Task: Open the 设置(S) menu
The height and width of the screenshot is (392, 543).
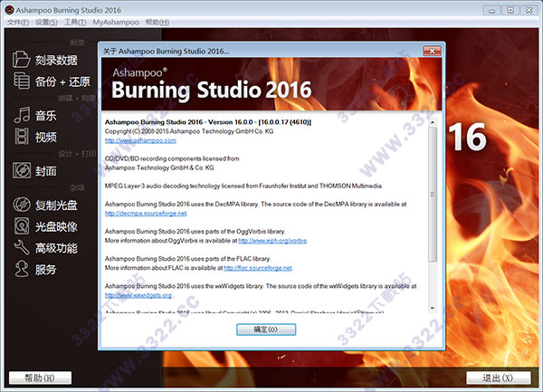Action: pos(46,22)
